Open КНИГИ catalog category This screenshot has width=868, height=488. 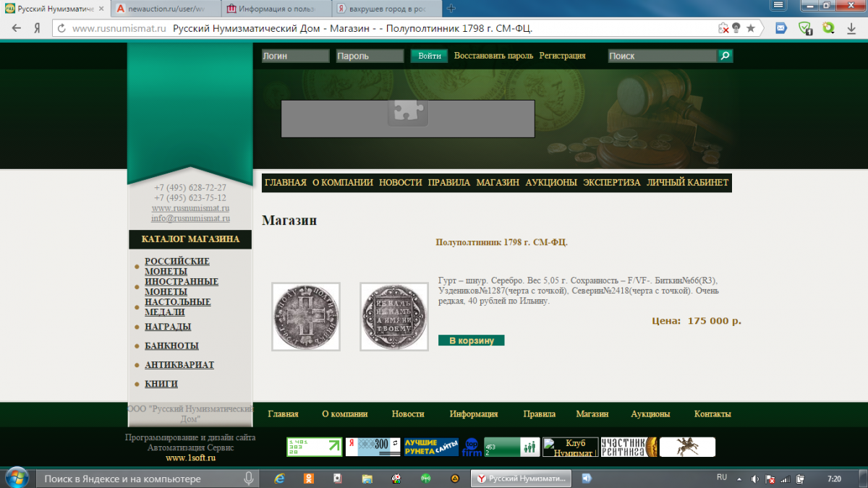point(161,384)
